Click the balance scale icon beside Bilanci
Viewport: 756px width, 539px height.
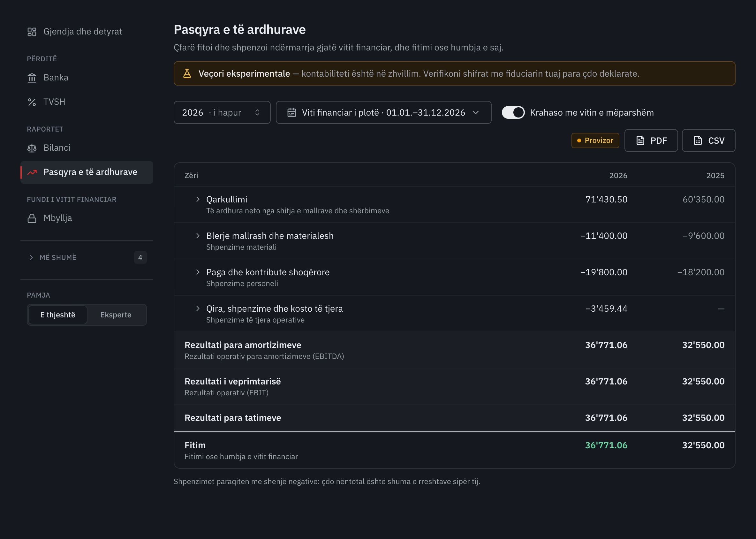click(x=32, y=148)
